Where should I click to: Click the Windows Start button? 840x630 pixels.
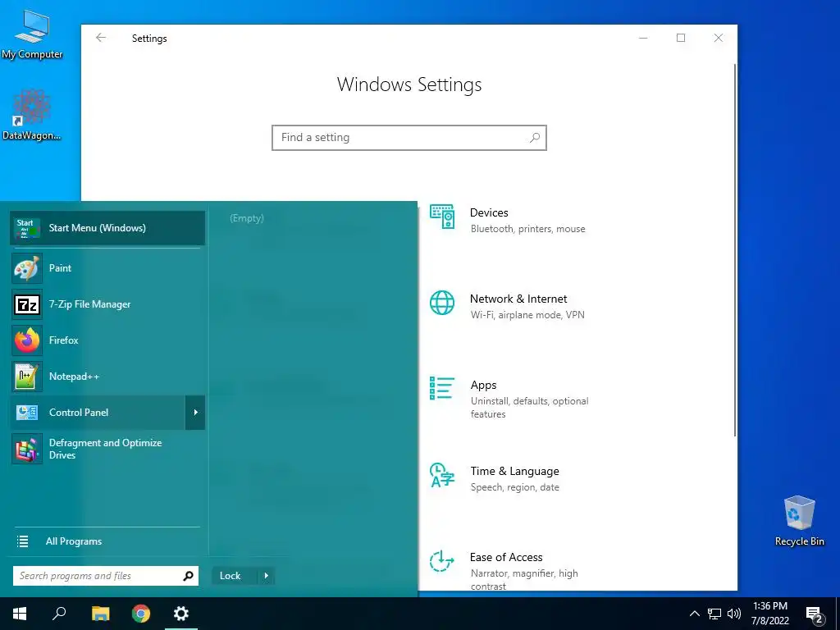coord(20,614)
